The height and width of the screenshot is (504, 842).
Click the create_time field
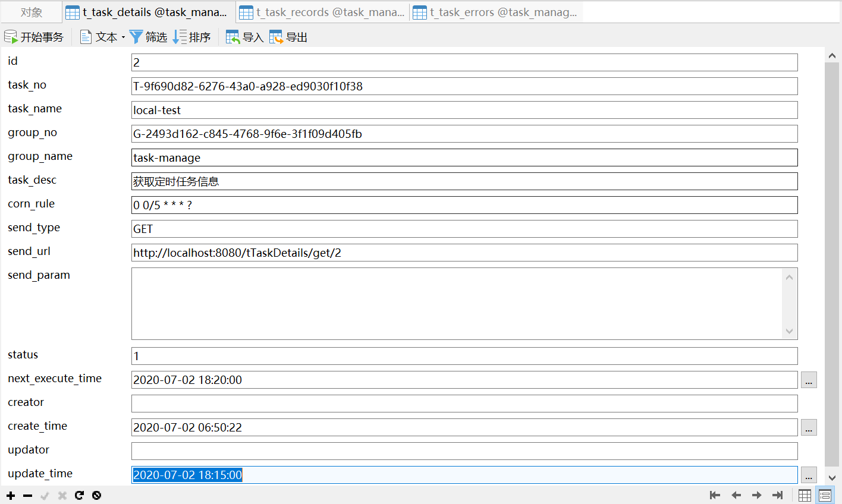click(x=464, y=427)
